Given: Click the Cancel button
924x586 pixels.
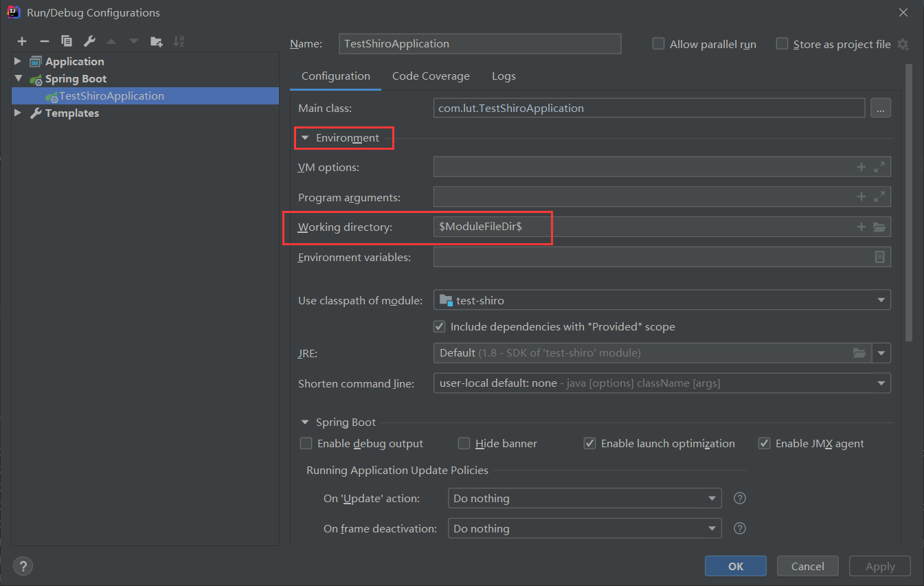Looking at the screenshot, I should [x=807, y=566].
